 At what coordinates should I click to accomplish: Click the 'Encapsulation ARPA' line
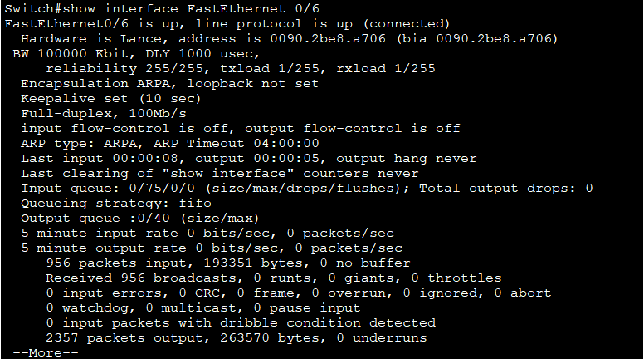[x=169, y=83]
